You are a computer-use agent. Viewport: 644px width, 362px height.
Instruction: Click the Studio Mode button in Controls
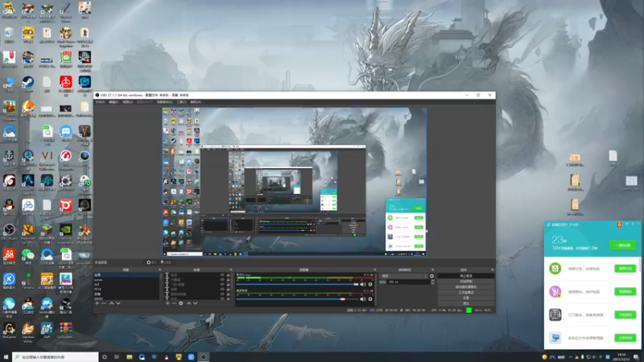tap(466, 293)
